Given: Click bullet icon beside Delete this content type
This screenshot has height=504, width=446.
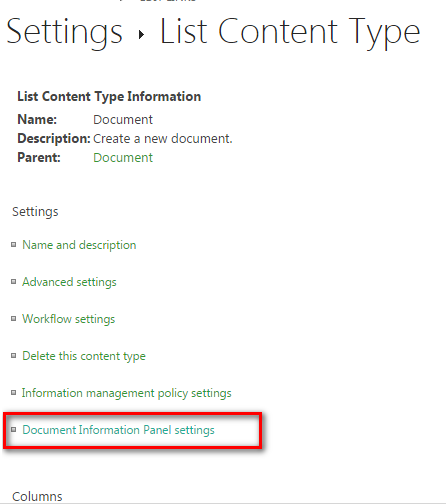Looking at the screenshot, I should pos(13,356).
